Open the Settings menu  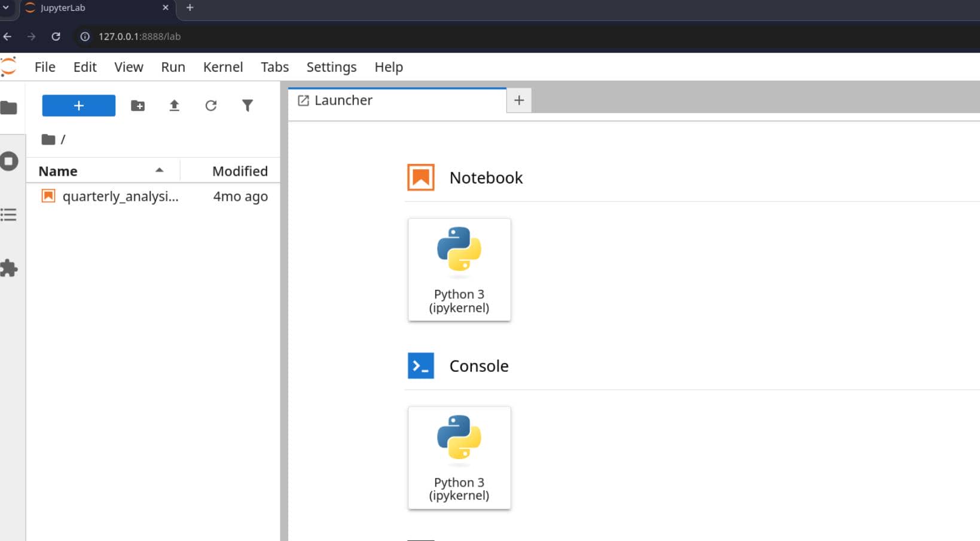[x=331, y=67]
